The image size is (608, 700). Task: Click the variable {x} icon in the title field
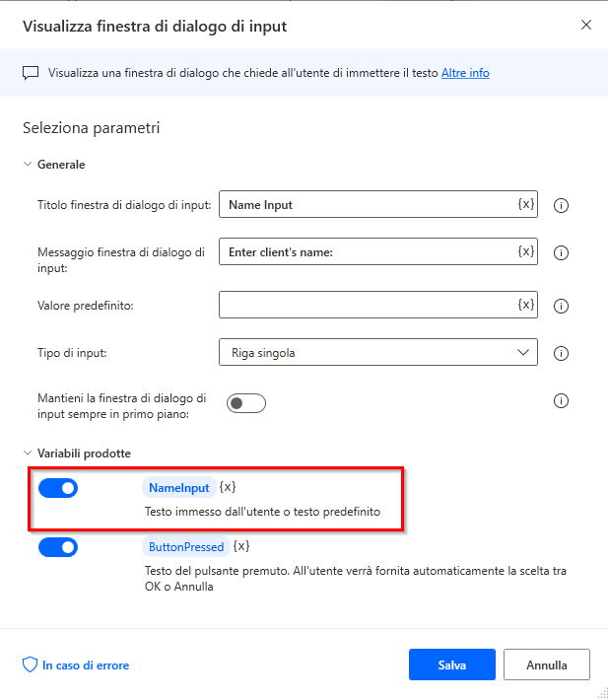click(x=526, y=204)
